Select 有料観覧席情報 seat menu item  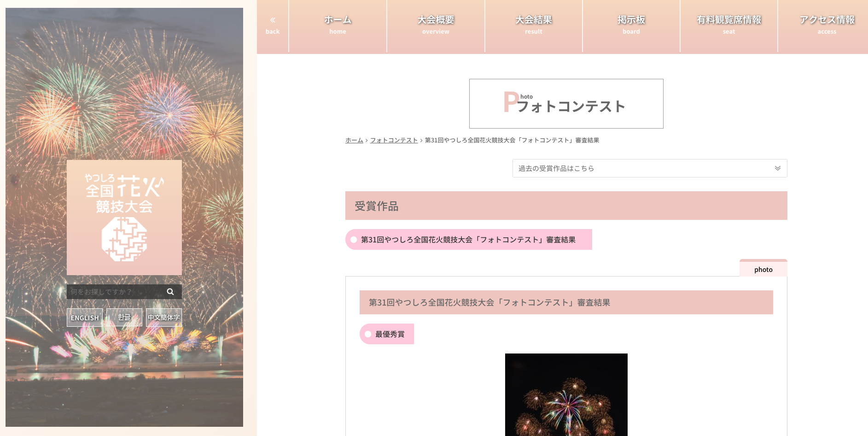(x=728, y=25)
